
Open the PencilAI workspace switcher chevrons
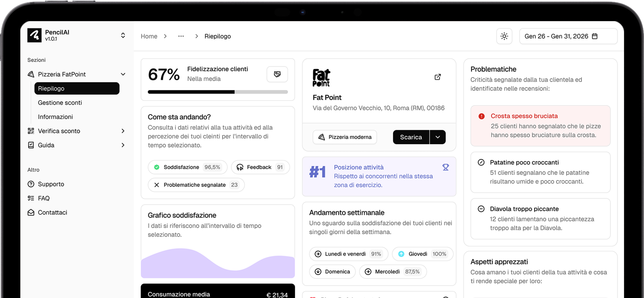point(123,35)
